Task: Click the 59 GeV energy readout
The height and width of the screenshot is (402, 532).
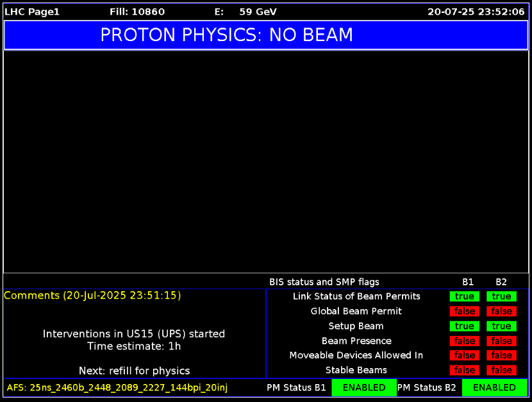Action: [258, 12]
